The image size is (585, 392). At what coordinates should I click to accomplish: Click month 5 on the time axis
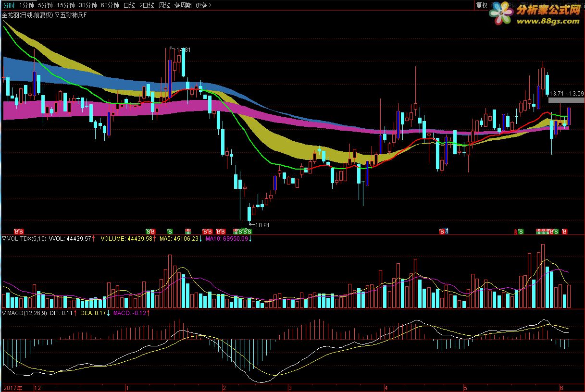tap(465, 387)
